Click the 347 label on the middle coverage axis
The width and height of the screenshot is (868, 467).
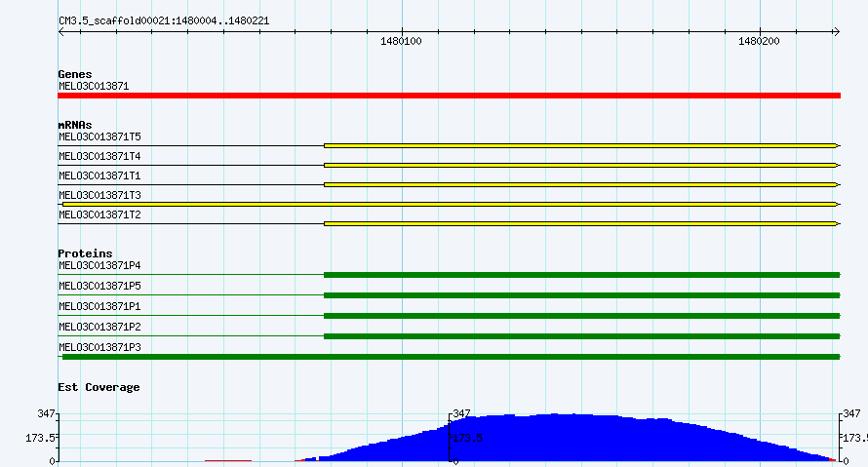(461, 414)
